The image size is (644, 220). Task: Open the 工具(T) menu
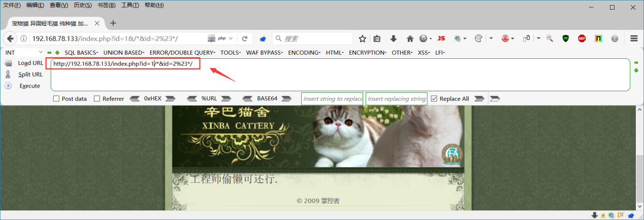(130, 6)
